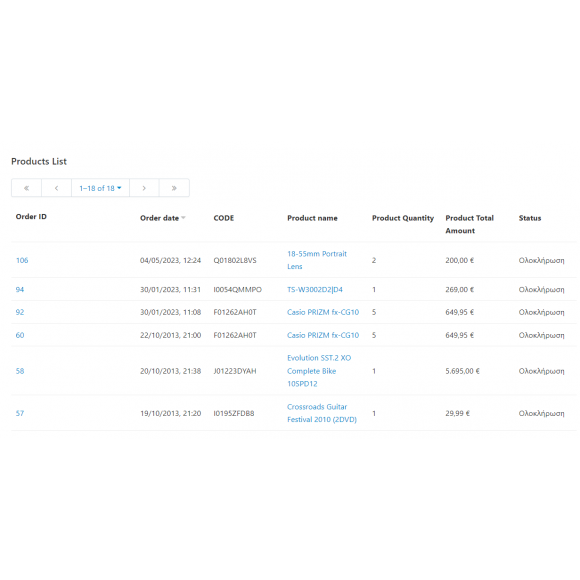Select date 20/10/2013, 21:38 cell
The height and width of the screenshot is (580, 580).
pos(171,371)
